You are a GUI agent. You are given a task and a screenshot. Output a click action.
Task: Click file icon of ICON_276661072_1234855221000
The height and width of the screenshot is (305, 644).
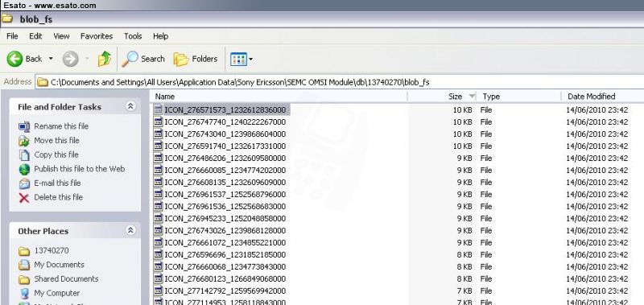pyautogui.click(x=158, y=242)
